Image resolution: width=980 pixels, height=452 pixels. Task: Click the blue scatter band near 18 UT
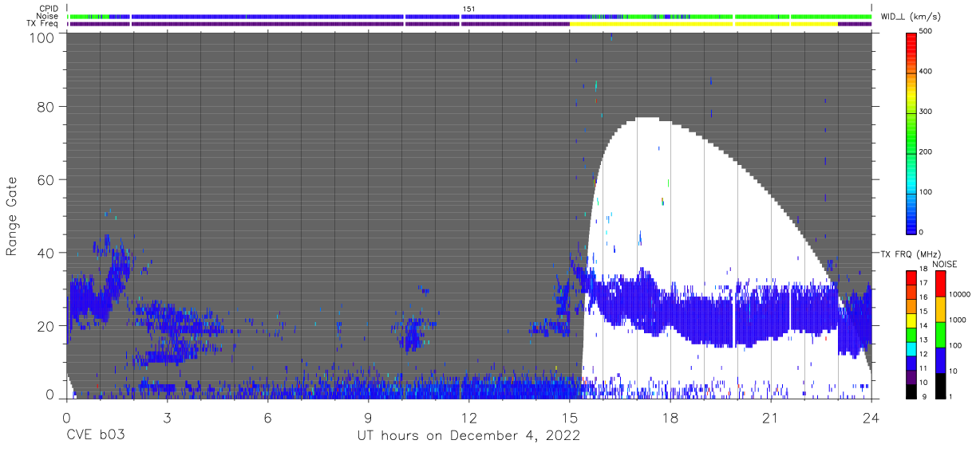[670, 312]
